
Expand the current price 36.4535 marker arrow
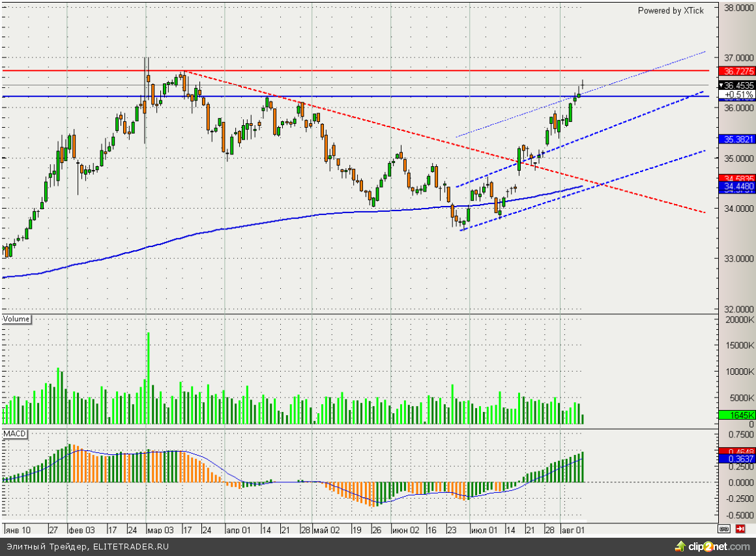721,85
